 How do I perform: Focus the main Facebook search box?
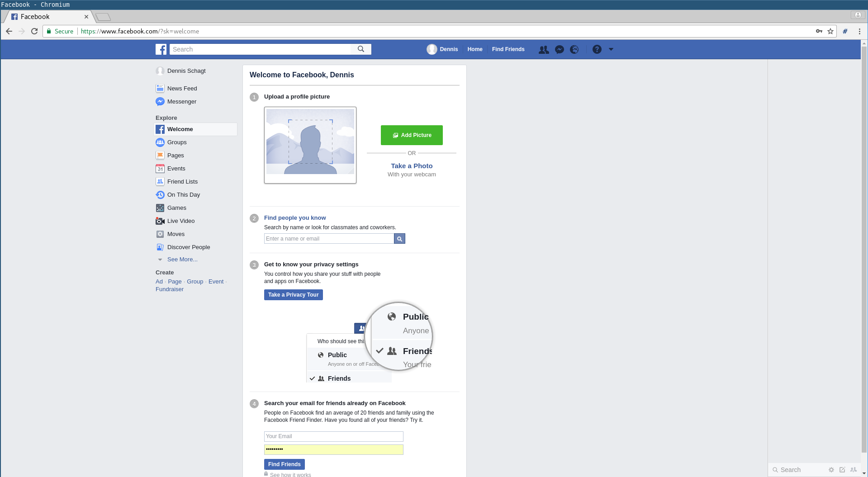pos(260,49)
